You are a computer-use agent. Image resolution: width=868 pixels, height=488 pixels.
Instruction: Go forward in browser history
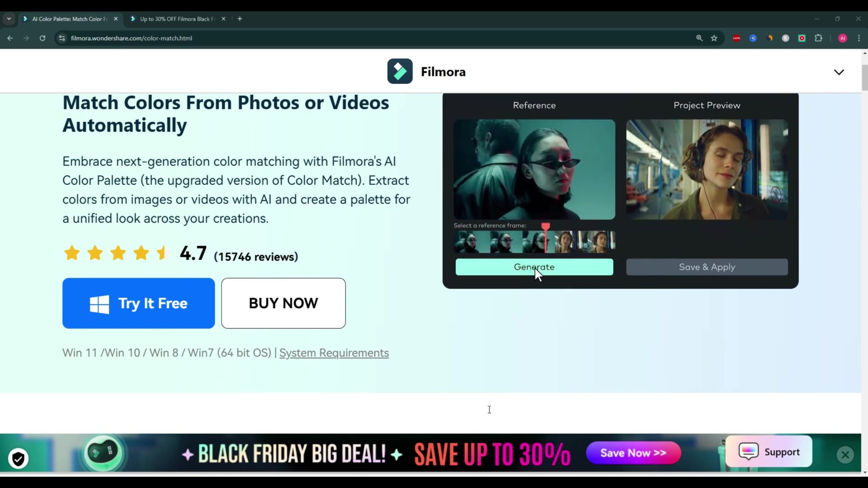point(26,38)
